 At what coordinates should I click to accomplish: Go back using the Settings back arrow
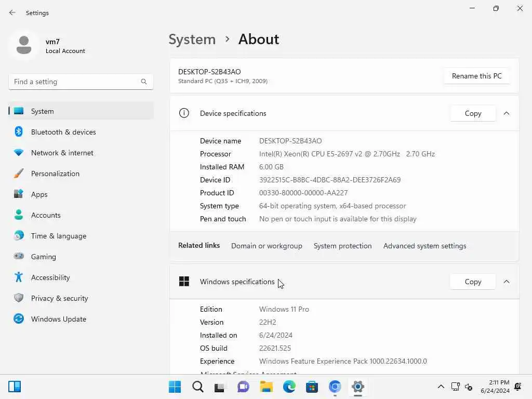[x=12, y=12]
